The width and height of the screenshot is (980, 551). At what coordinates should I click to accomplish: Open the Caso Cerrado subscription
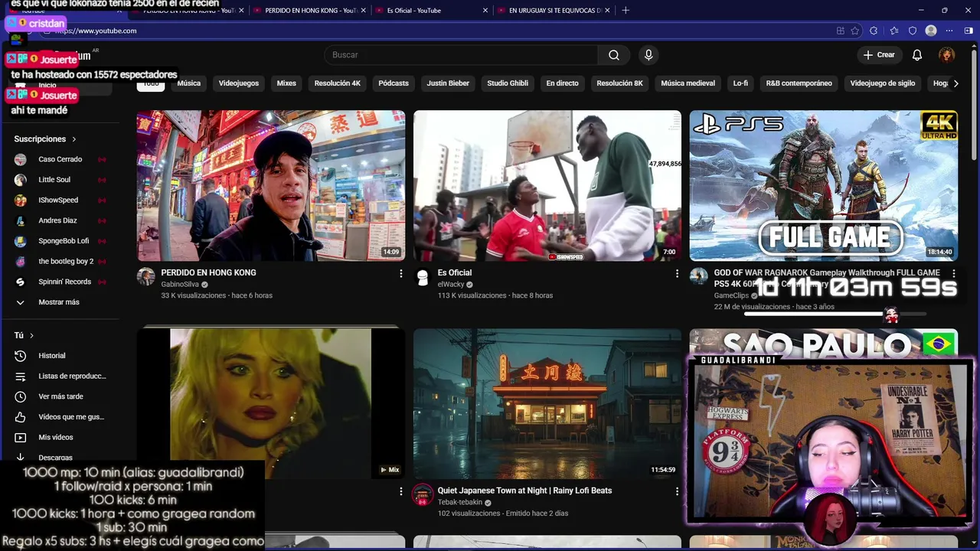tap(61, 159)
